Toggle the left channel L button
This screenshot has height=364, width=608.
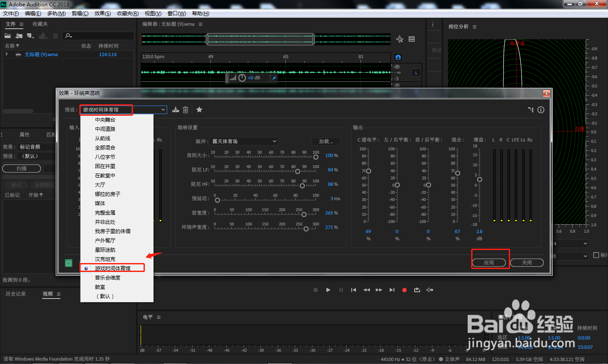pyautogui.click(x=416, y=73)
